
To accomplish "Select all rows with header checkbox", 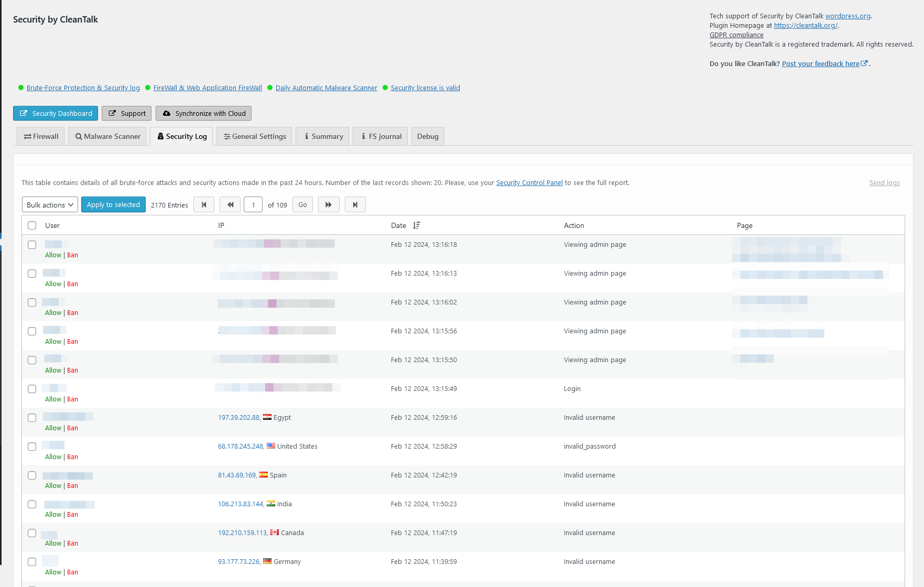I will click(32, 225).
